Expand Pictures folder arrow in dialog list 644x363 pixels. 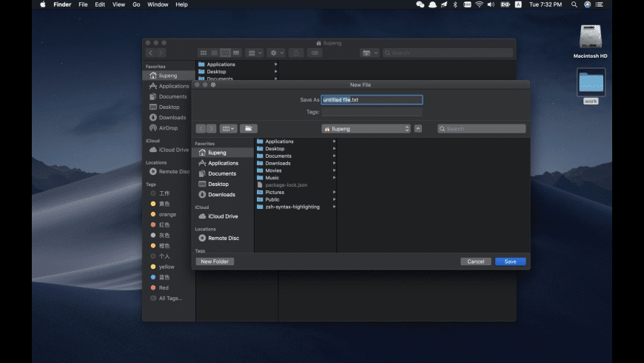click(334, 192)
